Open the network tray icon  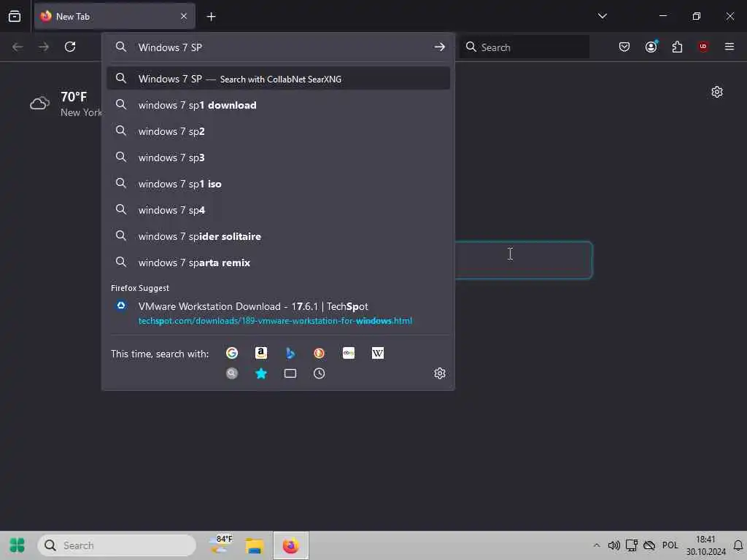[x=631, y=545]
